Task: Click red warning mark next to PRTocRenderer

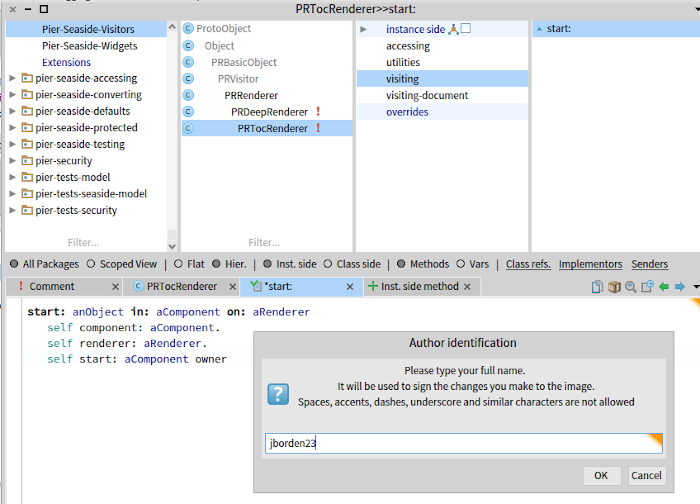Action: [318, 128]
